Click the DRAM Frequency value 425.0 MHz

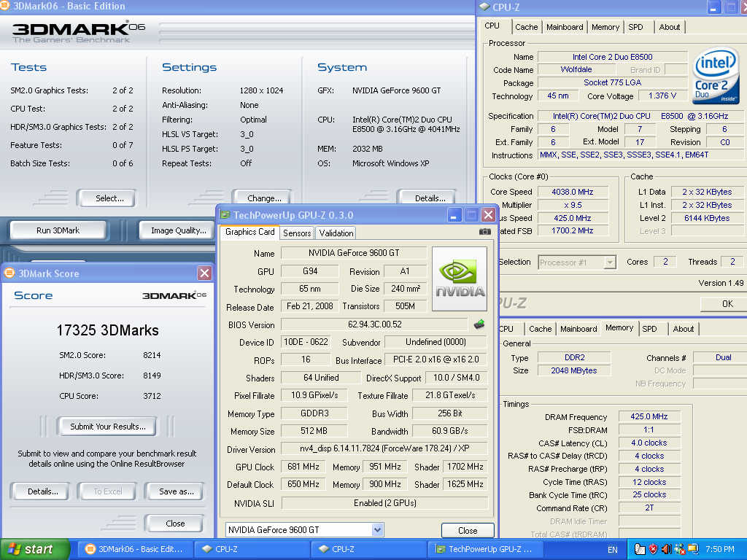click(649, 416)
